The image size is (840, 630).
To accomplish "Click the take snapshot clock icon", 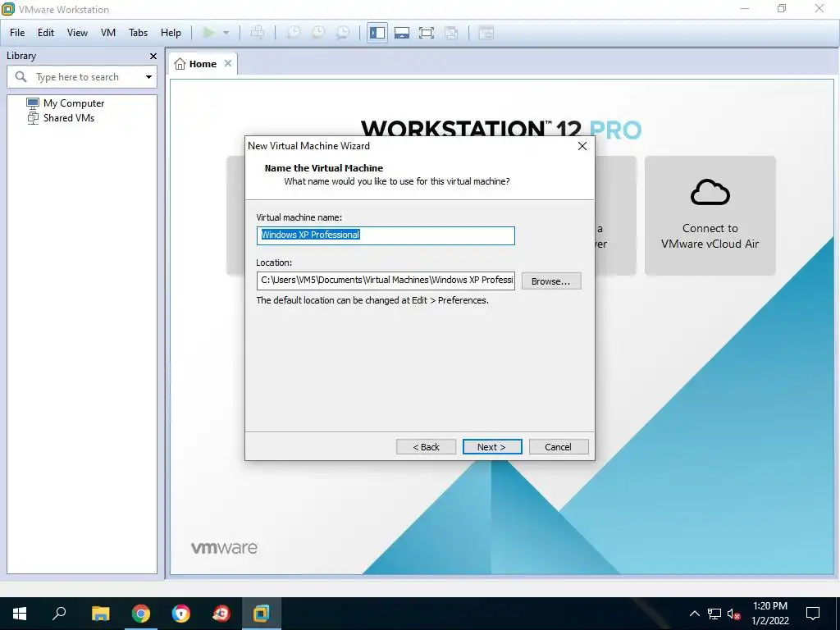I will click(293, 33).
